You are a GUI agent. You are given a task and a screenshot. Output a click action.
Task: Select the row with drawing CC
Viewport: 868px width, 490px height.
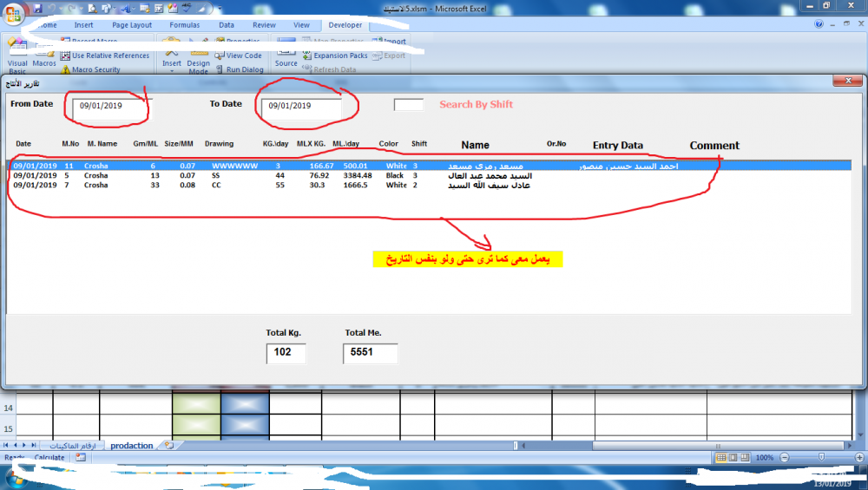click(x=430, y=186)
